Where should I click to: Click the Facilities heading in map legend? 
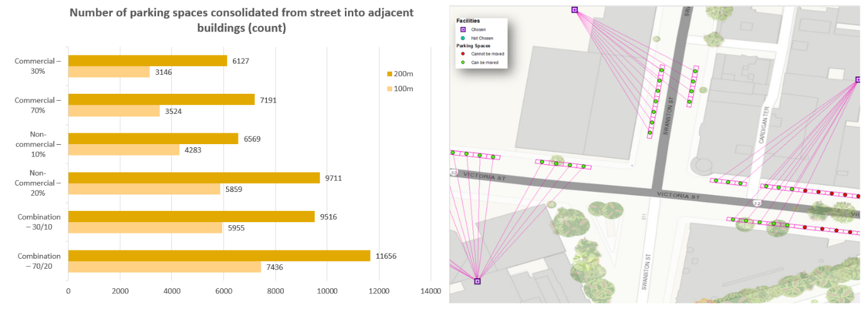pyautogui.click(x=468, y=21)
